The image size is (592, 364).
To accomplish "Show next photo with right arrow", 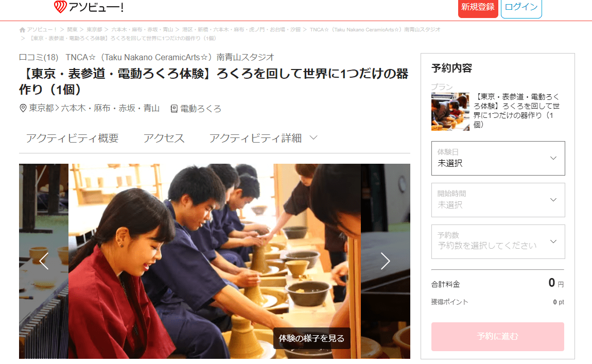I will click(385, 261).
